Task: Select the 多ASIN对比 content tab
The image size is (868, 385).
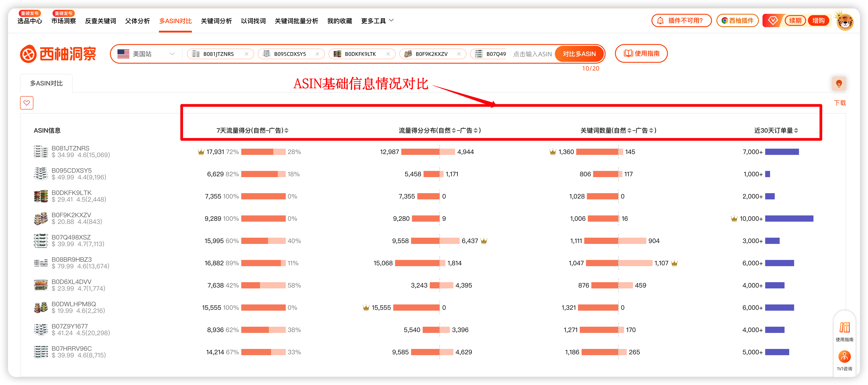Action: coord(46,83)
